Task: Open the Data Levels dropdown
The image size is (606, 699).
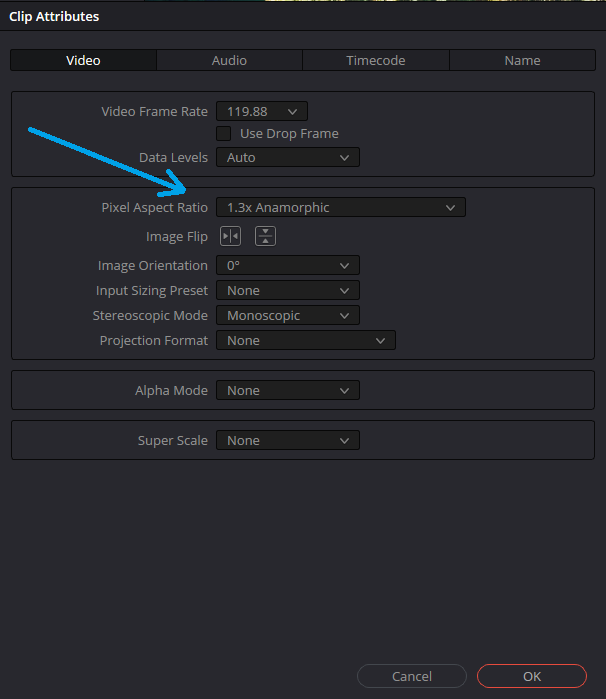Action: 287,158
